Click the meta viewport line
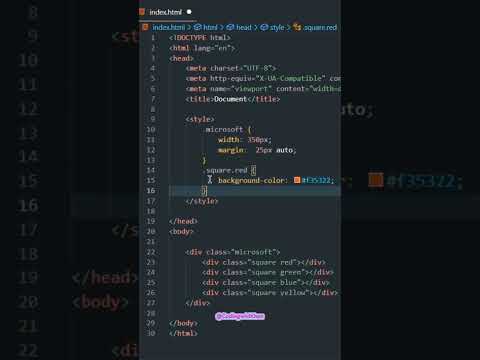 tap(263, 89)
